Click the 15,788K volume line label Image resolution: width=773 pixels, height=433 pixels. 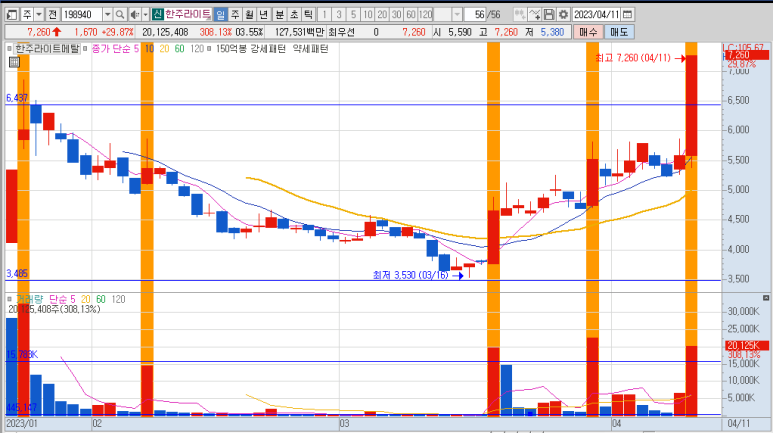22,355
